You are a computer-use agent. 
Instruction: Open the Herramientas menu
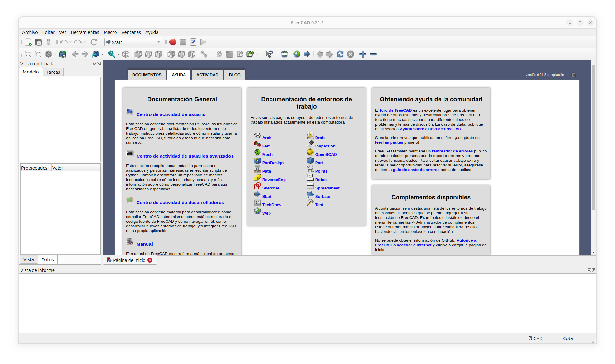[85, 32]
